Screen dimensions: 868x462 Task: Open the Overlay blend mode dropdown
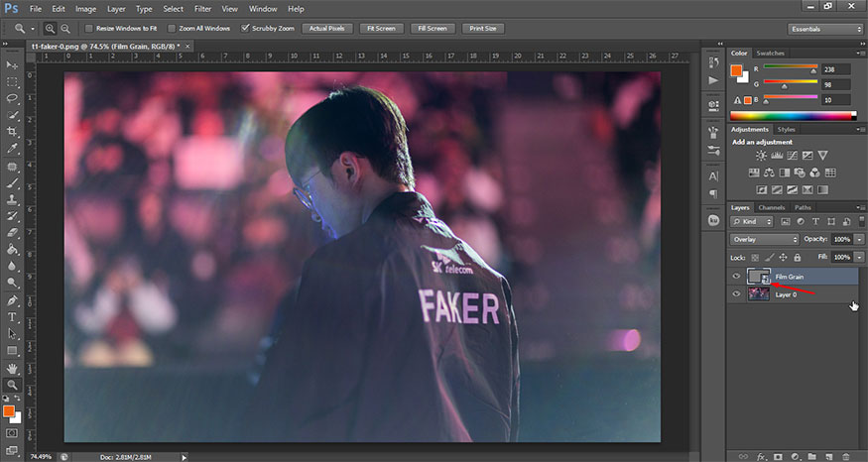click(764, 240)
